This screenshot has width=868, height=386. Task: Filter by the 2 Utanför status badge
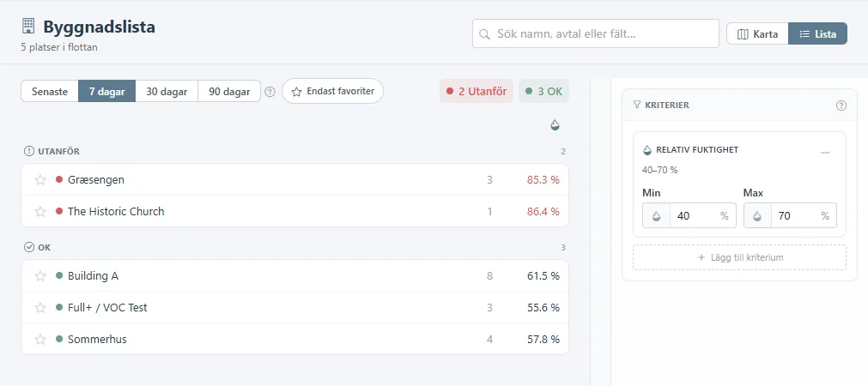point(476,91)
